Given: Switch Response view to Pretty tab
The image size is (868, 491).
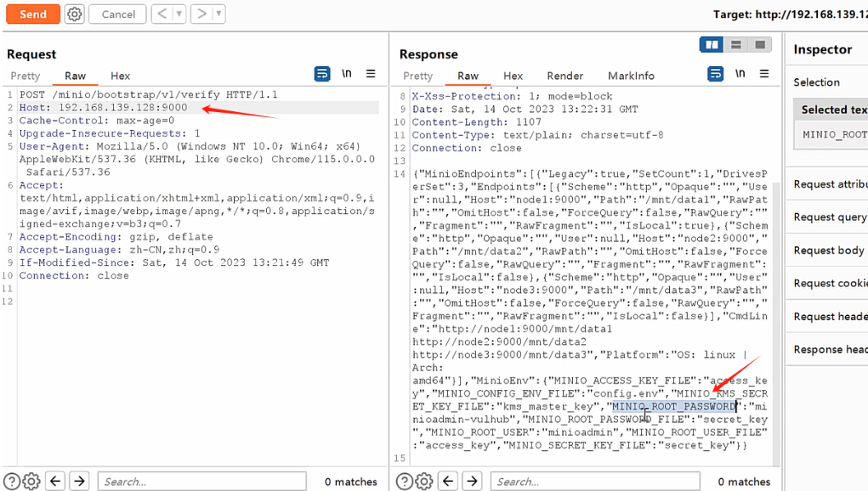Looking at the screenshot, I should point(418,76).
